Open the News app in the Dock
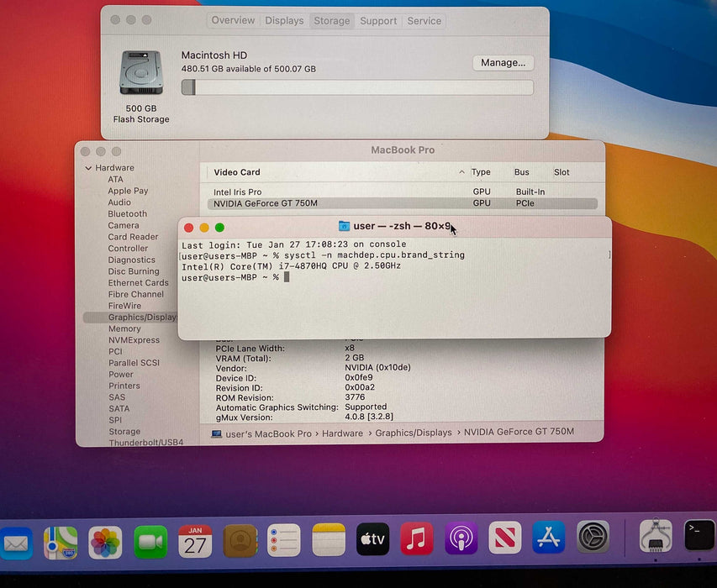 tap(505, 538)
